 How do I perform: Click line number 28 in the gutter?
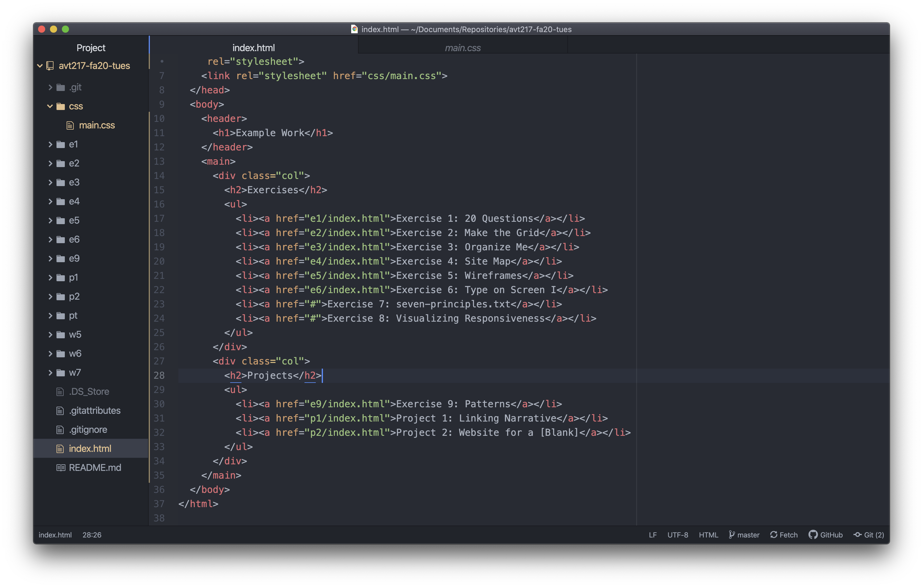point(159,375)
